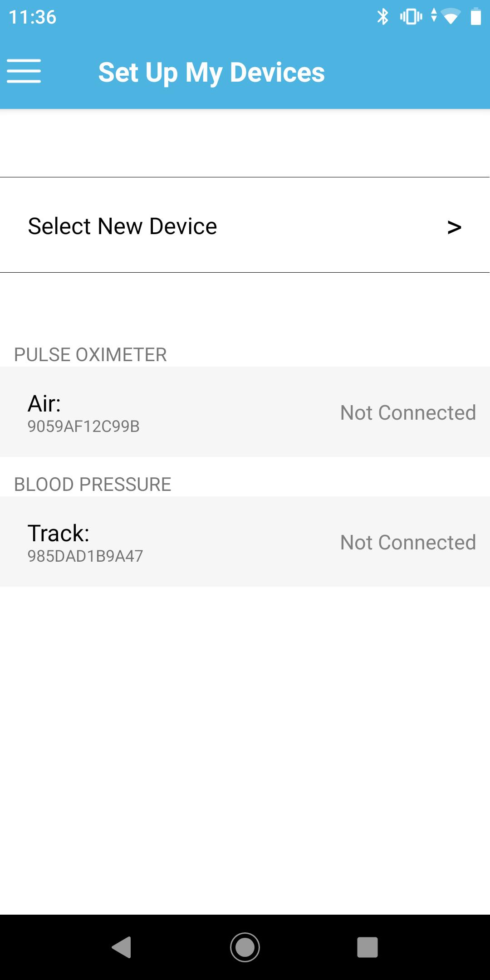This screenshot has height=980, width=490.
Task: Open the hamburger navigation menu
Action: (24, 71)
